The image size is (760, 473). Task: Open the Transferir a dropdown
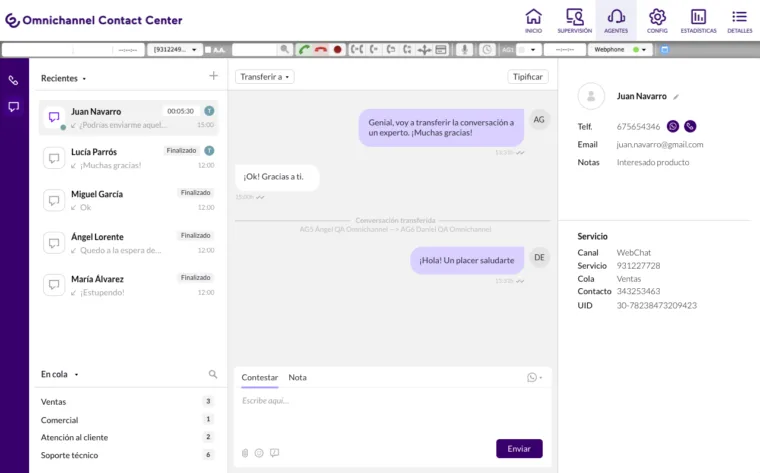265,77
